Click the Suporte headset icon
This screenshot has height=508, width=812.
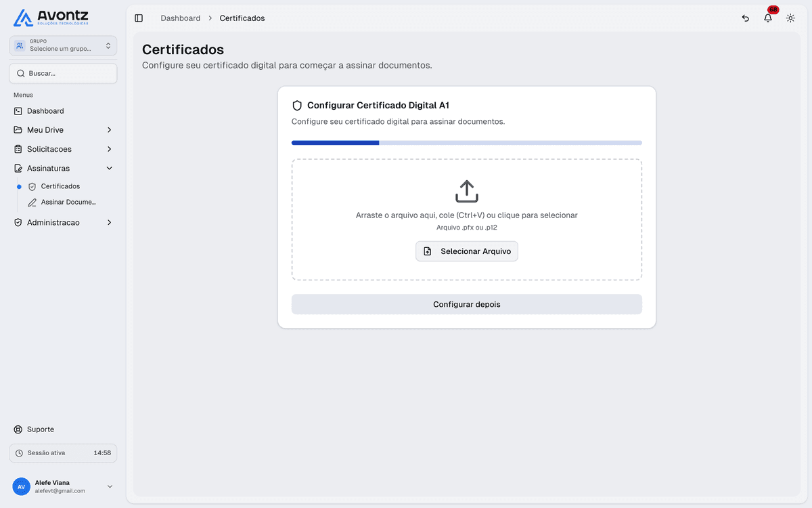[17, 429]
